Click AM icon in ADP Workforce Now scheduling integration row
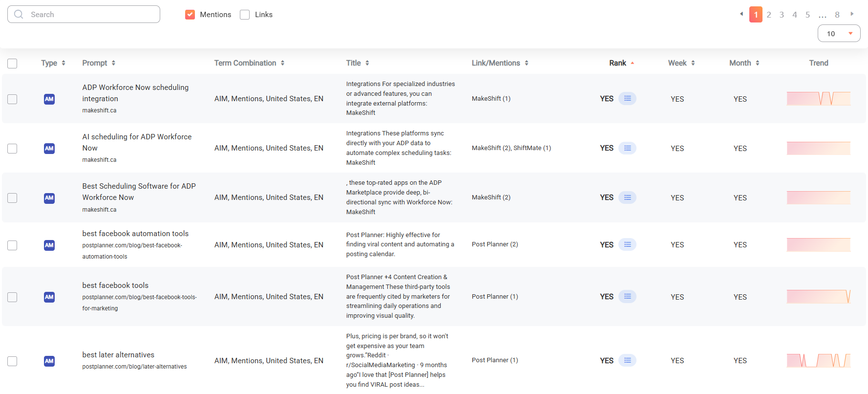The width and height of the screenshot is (868, 394). coord(49,99)
